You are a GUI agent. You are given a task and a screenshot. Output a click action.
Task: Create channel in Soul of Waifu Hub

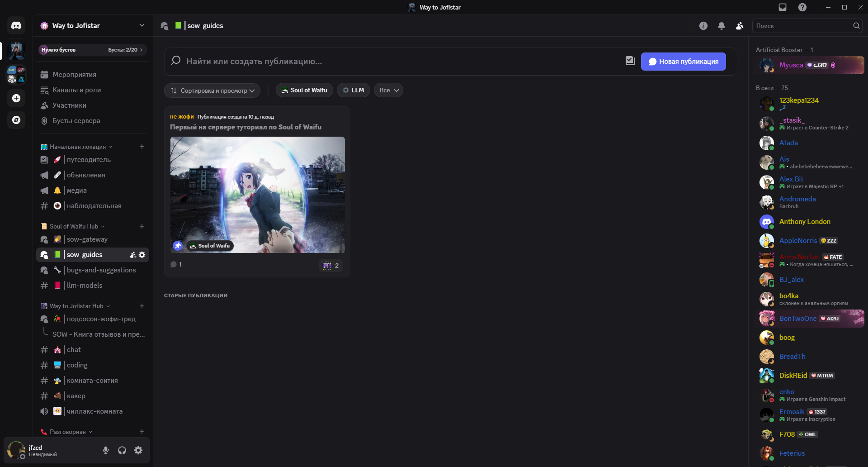(x=142, y=226)
